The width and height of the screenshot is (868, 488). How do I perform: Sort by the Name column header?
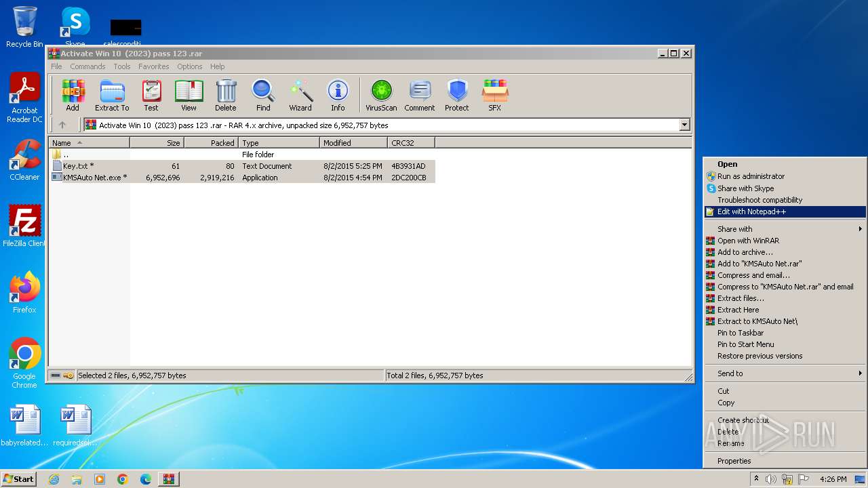point(89,143)
